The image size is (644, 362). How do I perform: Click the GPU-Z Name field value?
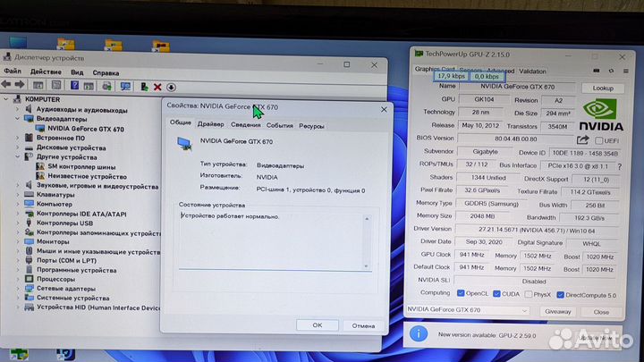coord(518,87)
